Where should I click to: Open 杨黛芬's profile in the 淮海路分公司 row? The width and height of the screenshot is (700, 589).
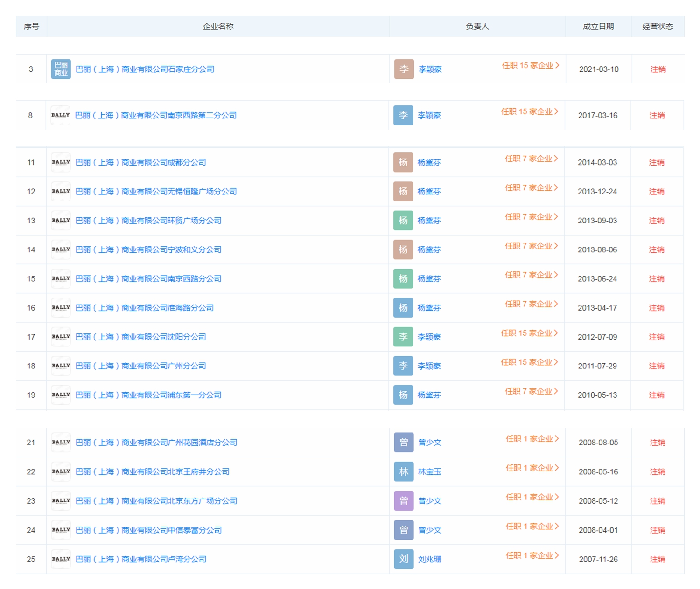429,308
